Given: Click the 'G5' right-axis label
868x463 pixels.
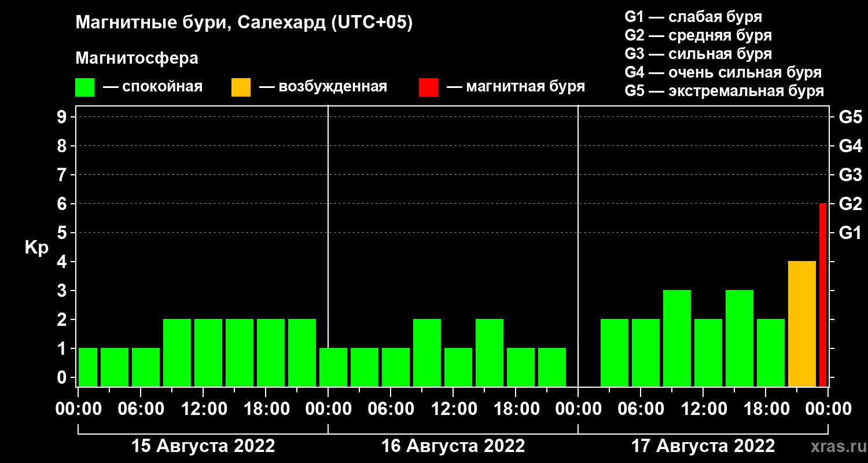Looking at the screenshot, I should 850,117.
